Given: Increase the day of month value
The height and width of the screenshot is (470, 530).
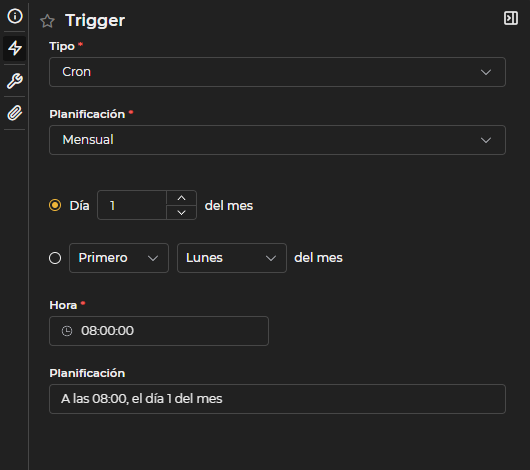Looking at the screenshot, I should pyautogui.click(x=182, y=198).
